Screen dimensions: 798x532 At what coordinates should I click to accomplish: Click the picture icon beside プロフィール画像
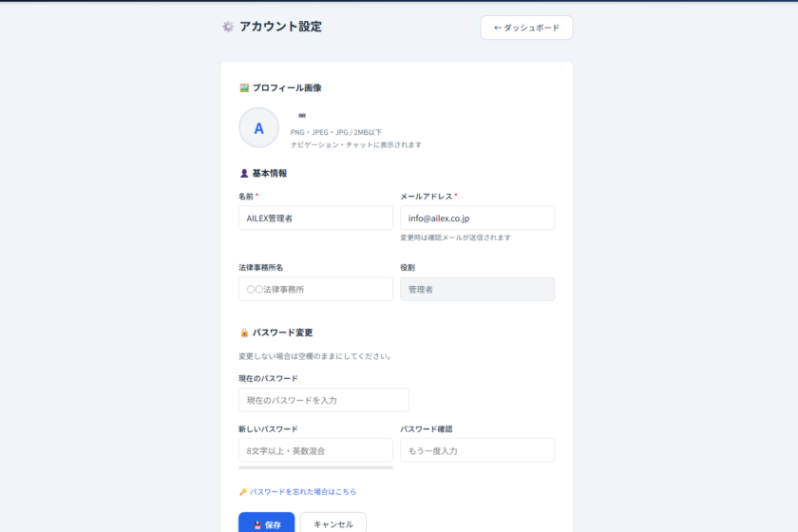coord(244,87)
